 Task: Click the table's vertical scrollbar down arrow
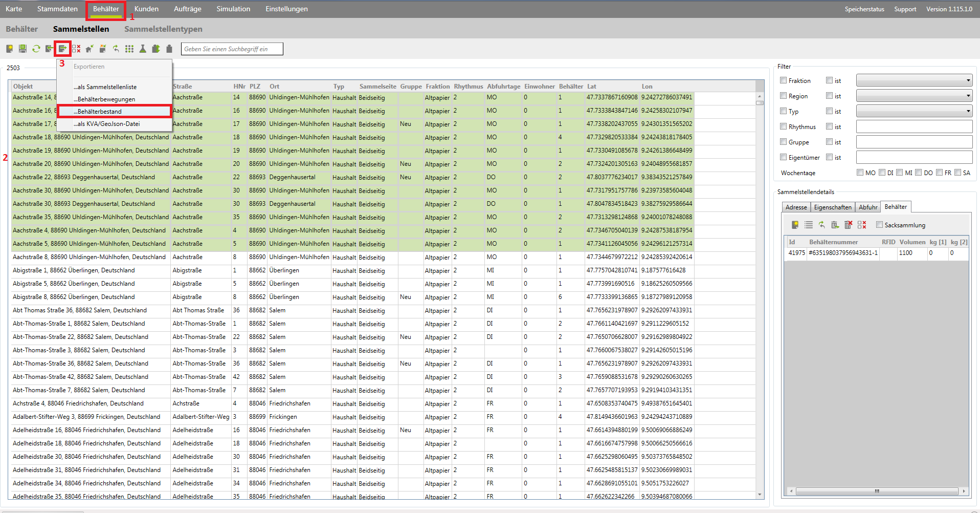pos(760,495)
